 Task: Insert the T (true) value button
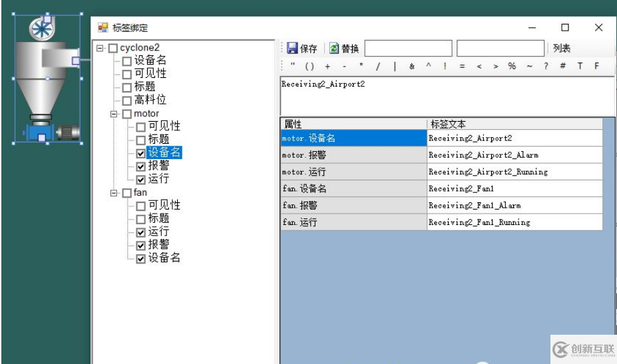580,66
